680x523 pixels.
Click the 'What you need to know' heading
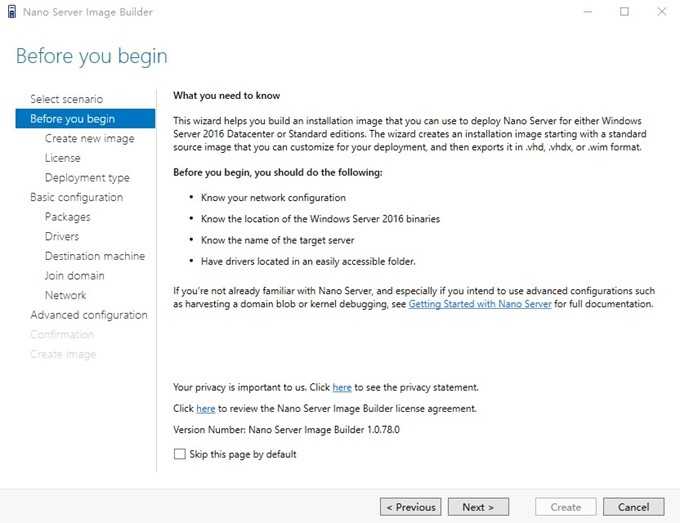tap(226, 95)
